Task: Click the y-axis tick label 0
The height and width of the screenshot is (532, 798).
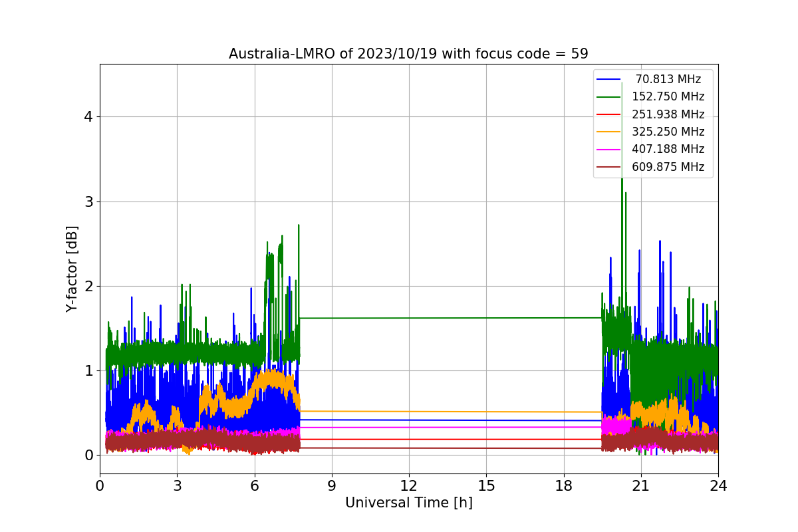Action: tap(88, 456)
